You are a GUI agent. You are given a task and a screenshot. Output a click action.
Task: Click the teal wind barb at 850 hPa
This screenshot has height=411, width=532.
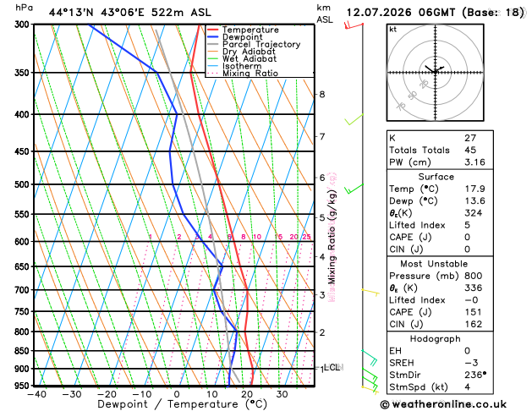tap(370, 358)
